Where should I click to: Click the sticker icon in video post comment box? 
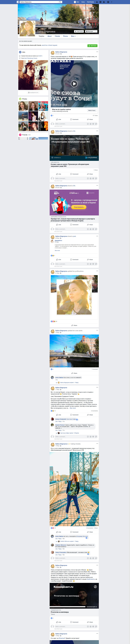[96, 124]
